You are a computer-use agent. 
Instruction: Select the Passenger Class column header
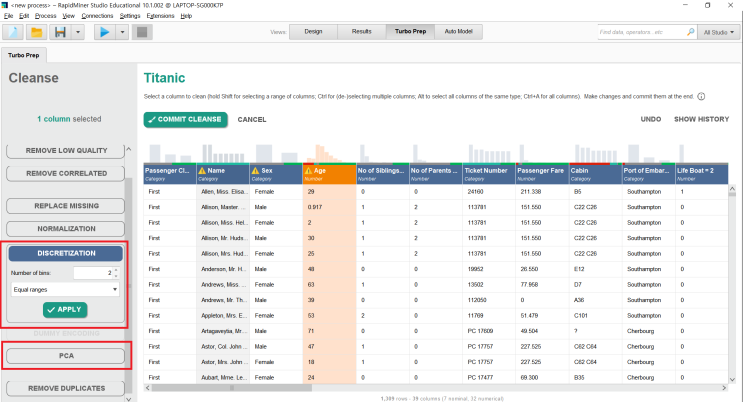tap(170, 174)
